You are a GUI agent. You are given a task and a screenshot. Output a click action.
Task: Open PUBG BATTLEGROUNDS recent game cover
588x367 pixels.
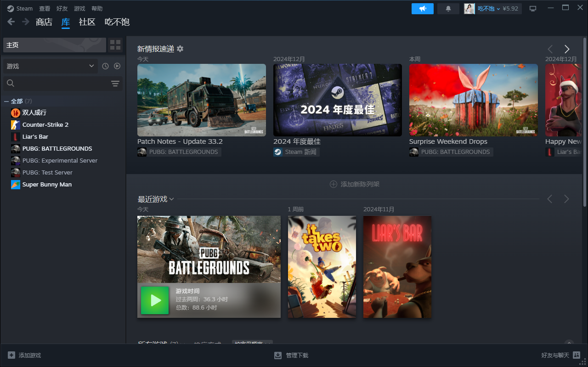click(x=209, y=249)
